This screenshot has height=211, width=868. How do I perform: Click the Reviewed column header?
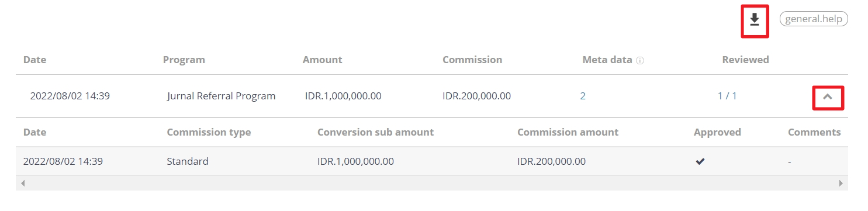[x=745, y=60]
